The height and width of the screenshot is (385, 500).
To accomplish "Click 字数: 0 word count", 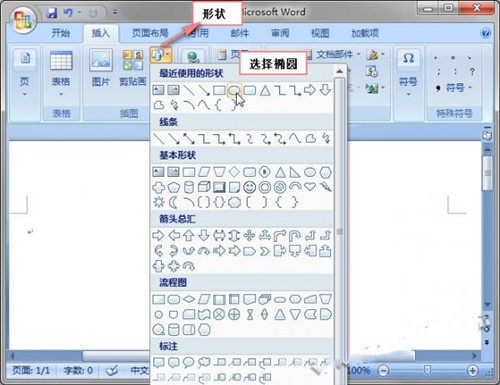I will [78, 370].
